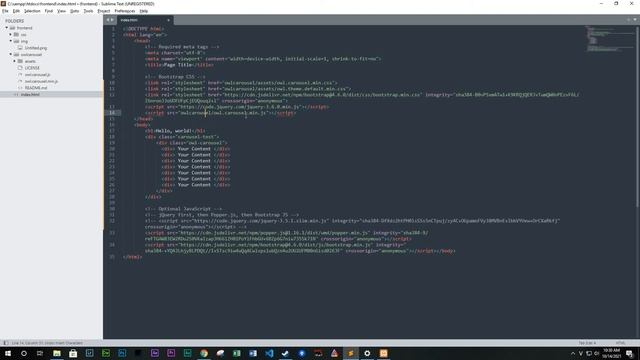The width and height of the screenshot is (640, 360).
Task: Open the Help menu
Action: pos(144,11)
